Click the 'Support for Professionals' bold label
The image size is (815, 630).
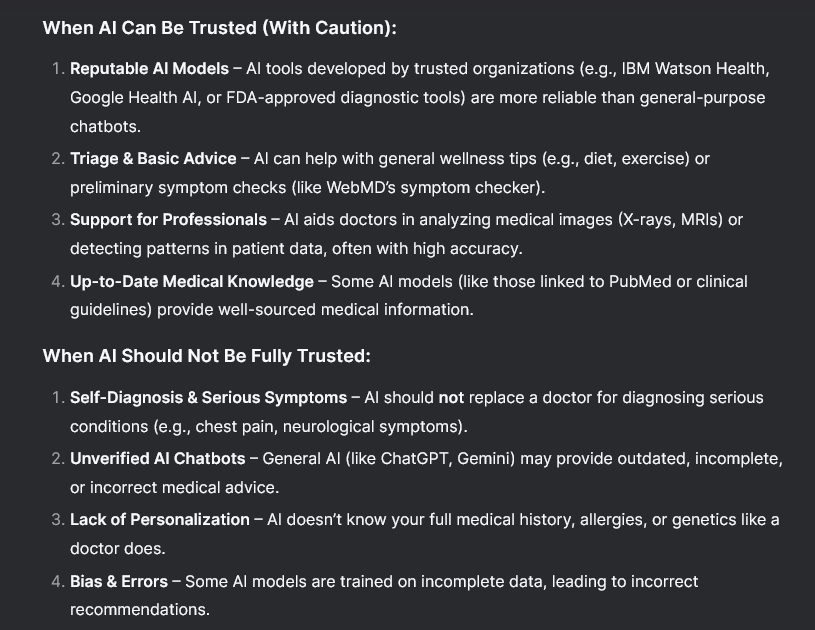tap(168, 220)
